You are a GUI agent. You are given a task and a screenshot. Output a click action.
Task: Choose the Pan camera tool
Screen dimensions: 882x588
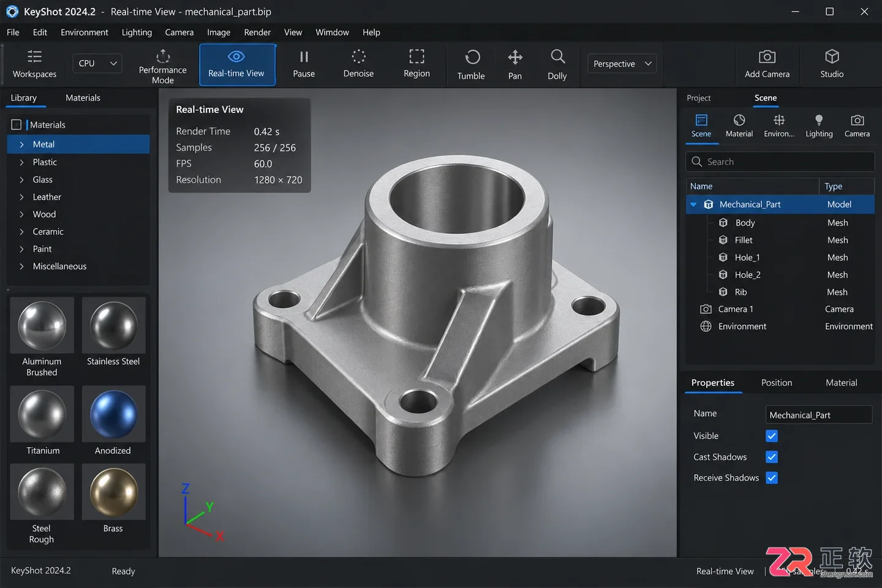click(x=515, y=64)
